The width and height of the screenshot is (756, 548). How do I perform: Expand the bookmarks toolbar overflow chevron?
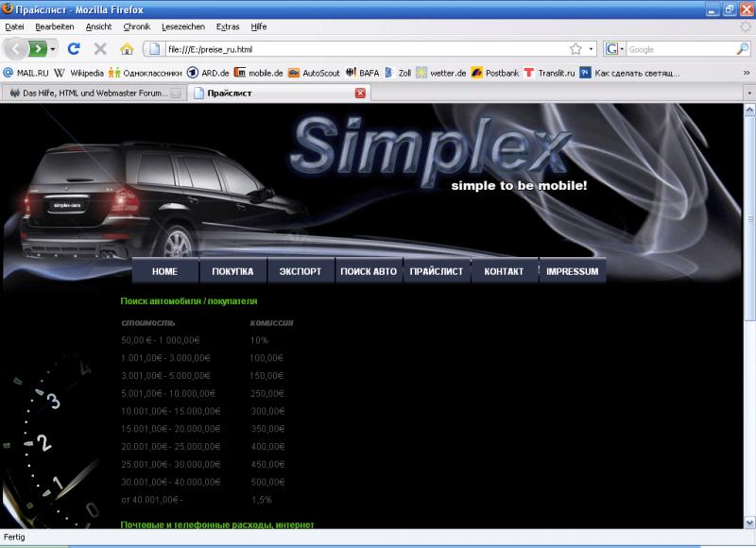click(x=747, y=72)
